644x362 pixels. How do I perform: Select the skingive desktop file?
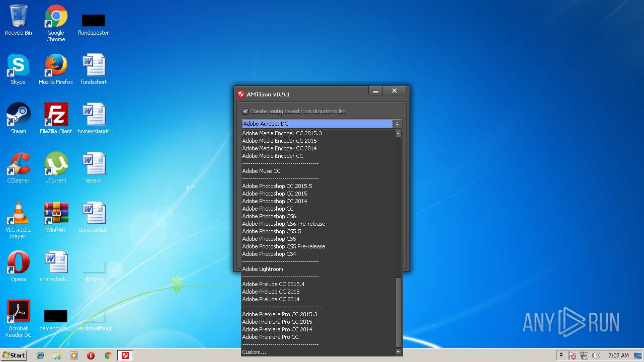click(x=94, y=271)
